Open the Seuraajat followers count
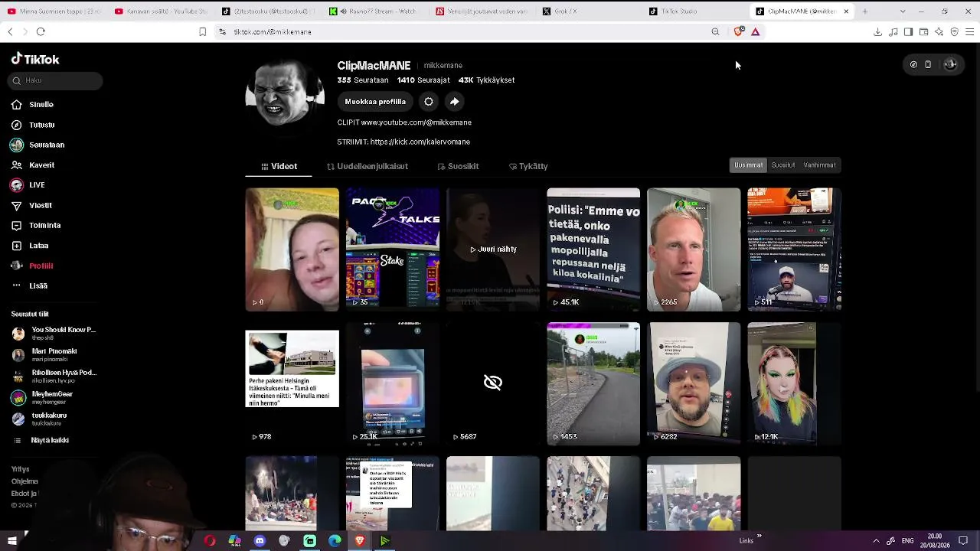Viewport: 980px width, 551px height. pos(423,80)
